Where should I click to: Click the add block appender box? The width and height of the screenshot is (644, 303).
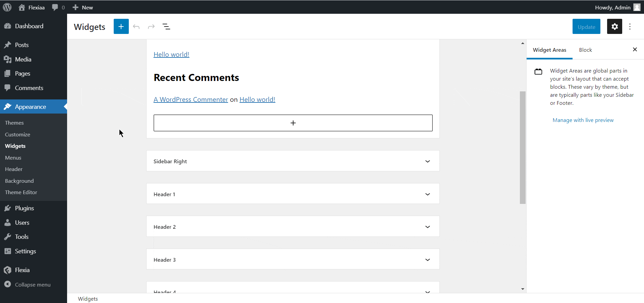[x=293, y=123]
